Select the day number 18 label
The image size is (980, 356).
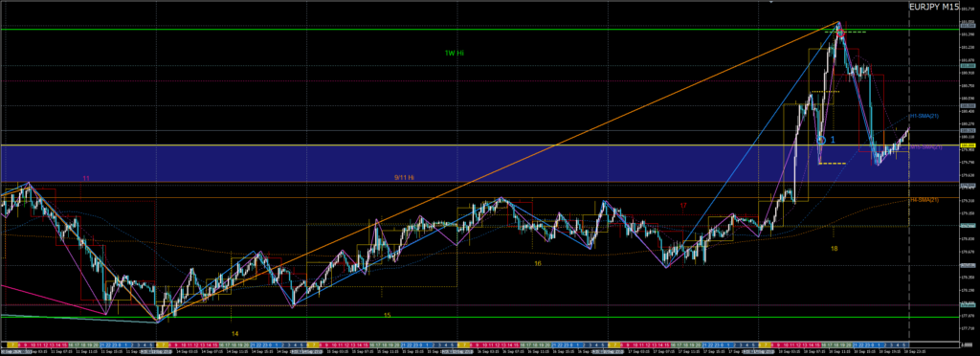(x=835, y=249)
